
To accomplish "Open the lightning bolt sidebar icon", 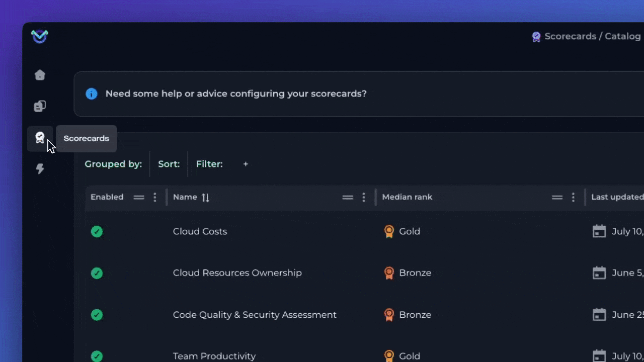I will point(40,169).
